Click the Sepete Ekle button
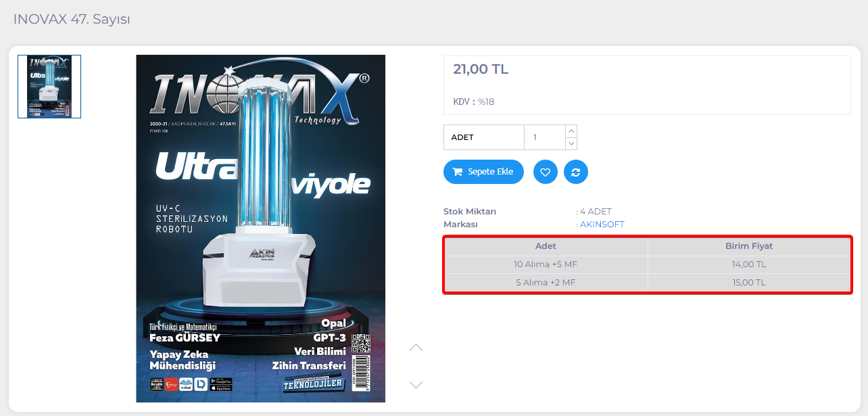868x416 pixels. (483, 172)
